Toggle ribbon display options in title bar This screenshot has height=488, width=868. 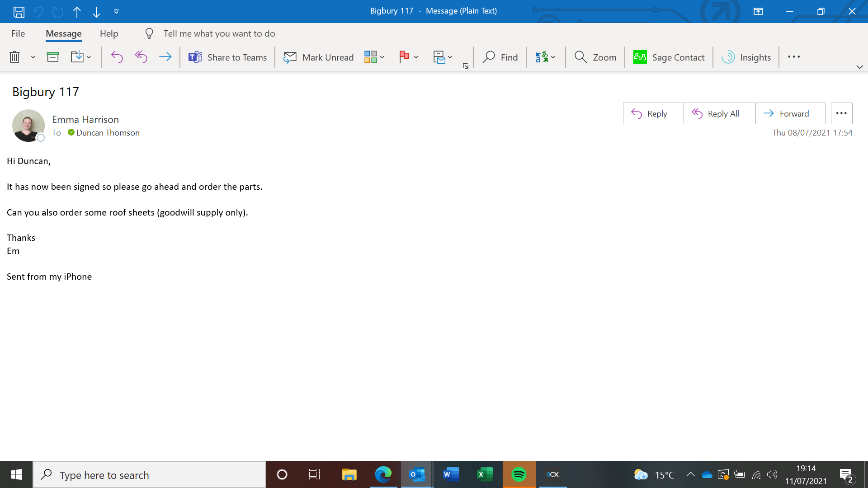(x=758, y=11)
